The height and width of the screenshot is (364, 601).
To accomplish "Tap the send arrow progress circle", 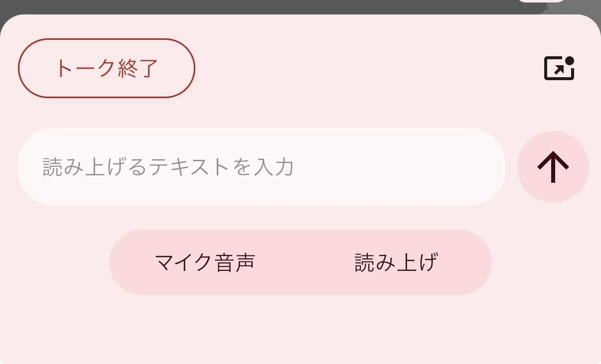I will (x=553, y=167).
